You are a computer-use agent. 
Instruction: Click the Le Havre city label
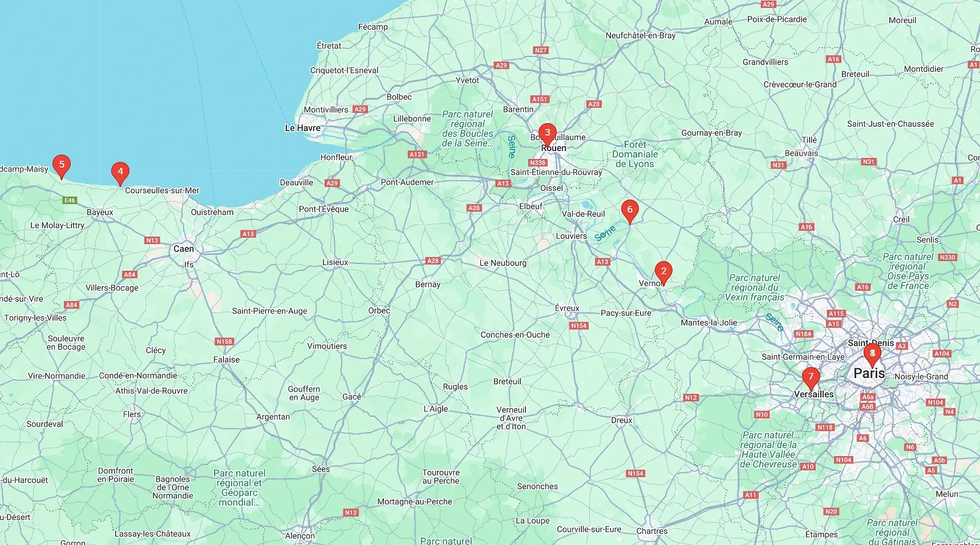point(302,128)
